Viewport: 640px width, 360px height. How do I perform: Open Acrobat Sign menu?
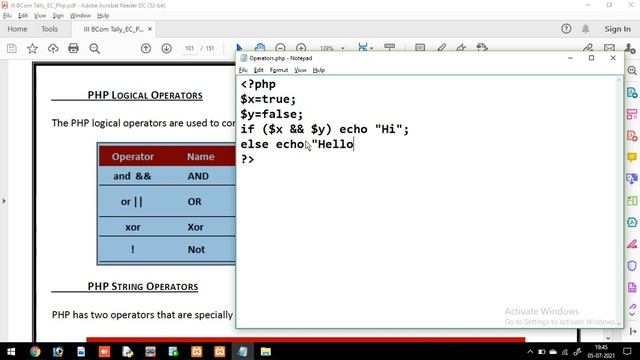[58, 16]
